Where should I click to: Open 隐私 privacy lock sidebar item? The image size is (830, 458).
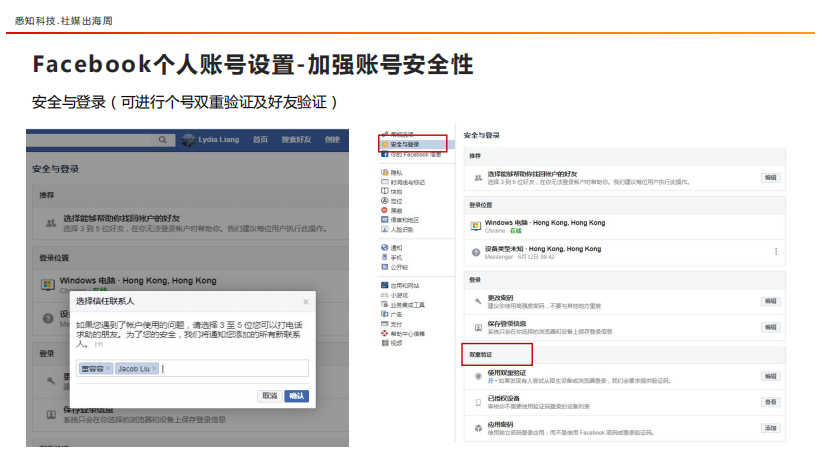[x=392, y=173]
